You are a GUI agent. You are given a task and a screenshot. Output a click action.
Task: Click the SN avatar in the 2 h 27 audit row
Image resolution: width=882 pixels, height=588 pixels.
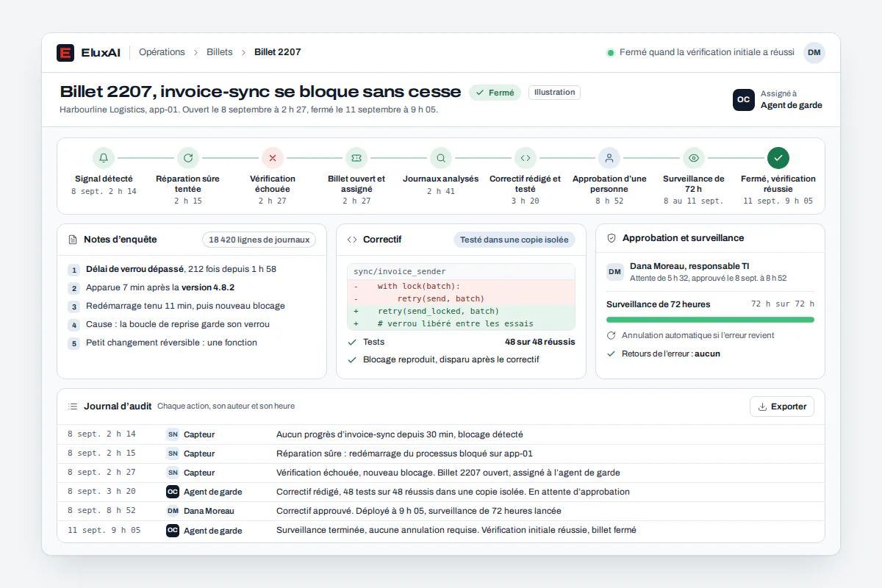pos(173,473)
